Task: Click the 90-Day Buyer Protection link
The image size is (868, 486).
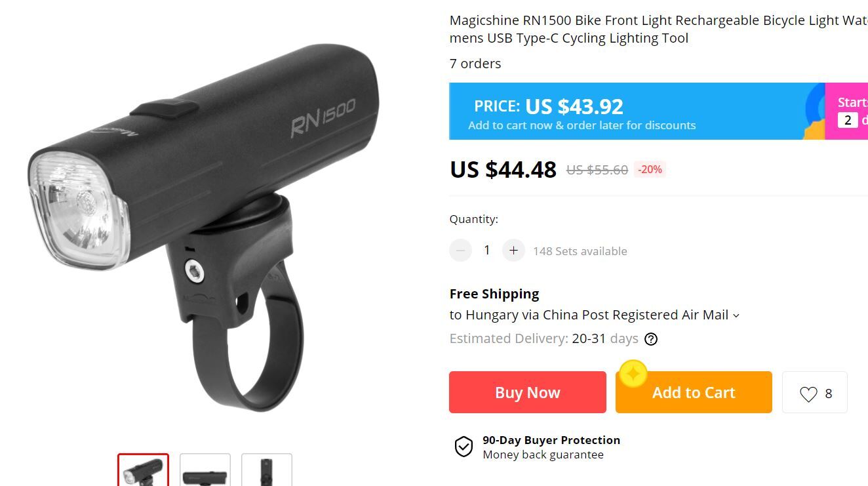Action: tap(551, 440)
